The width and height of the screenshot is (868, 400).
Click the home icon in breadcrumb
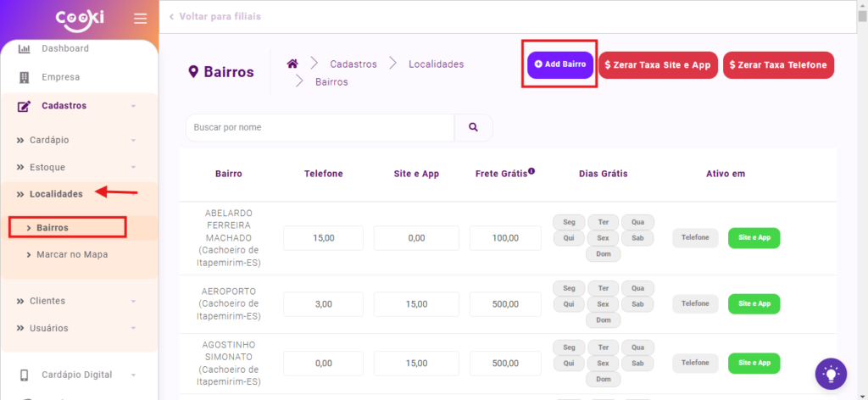(292, 64)
